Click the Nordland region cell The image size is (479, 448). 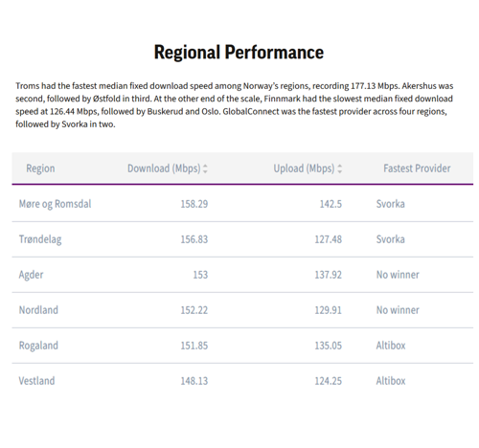(x=38, y=310)
